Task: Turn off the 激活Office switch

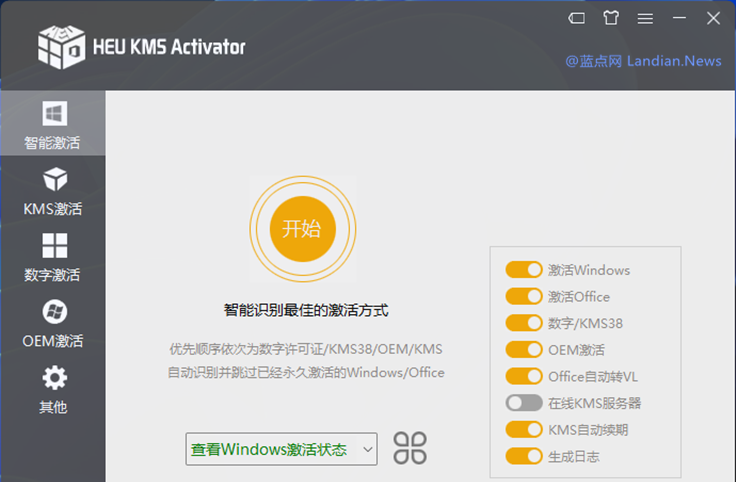Action: point(523,296)
